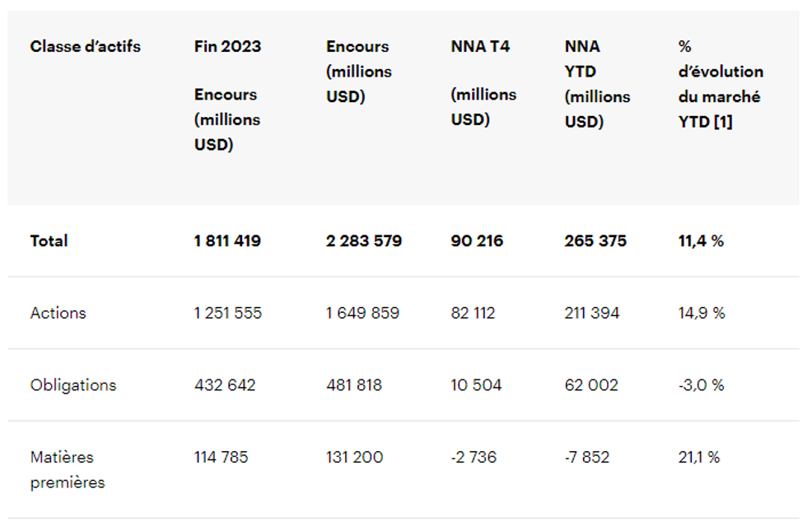Click the "NNA T4" column header
Viewport: 812px width, 531px height.
point(480,47)
